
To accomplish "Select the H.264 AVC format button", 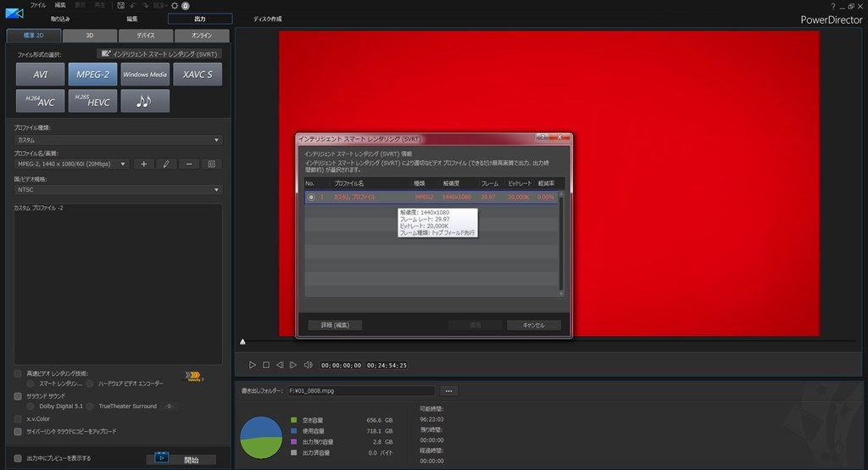I will 41,101.
